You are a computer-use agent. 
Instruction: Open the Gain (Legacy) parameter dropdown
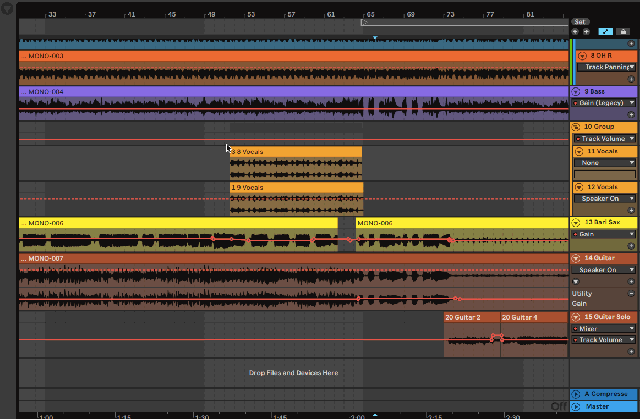pos(604,102)
